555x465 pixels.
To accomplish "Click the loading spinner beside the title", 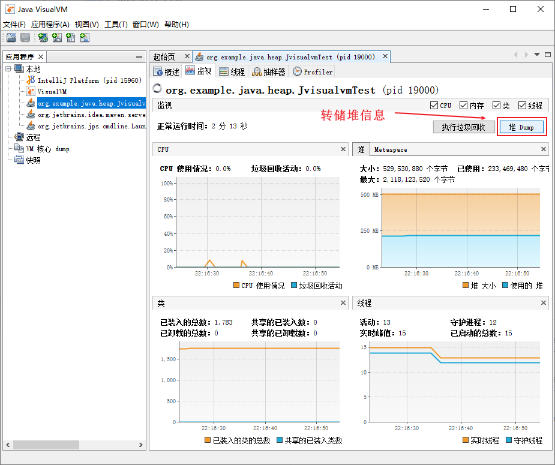I will pos(157,89).
